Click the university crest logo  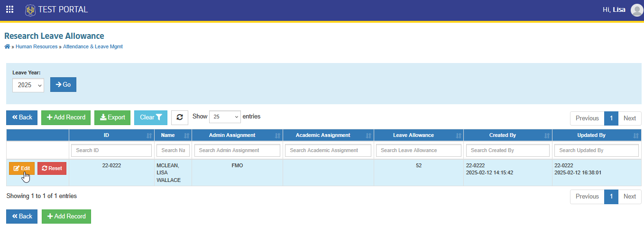pyautogui.click(x=30, y=9)
